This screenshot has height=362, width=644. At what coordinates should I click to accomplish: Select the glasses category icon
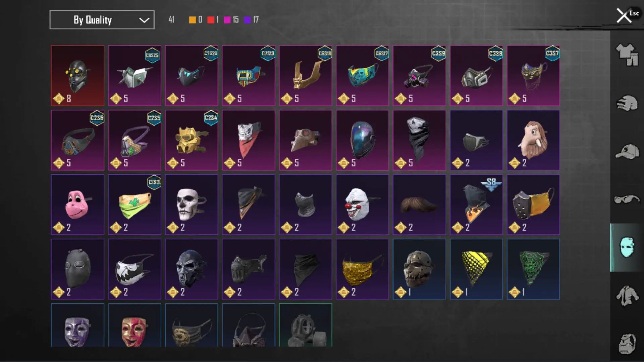627,199
